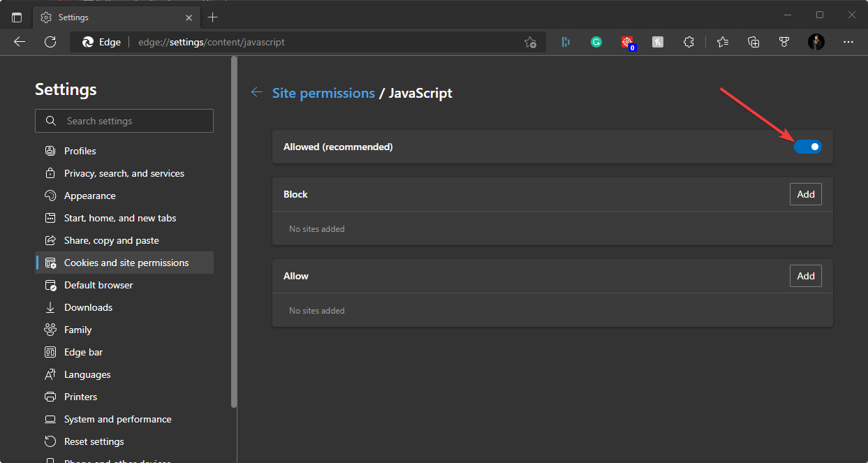Open the user profile avatar
Screen dimensions: 868x463
[816, 42]
